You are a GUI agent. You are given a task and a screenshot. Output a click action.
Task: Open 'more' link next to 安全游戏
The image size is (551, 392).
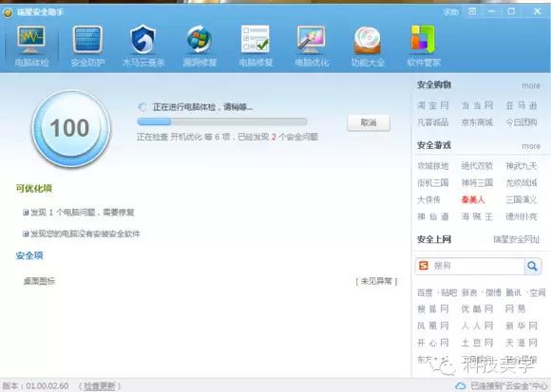pyautogui.click(x=531, y=146)
